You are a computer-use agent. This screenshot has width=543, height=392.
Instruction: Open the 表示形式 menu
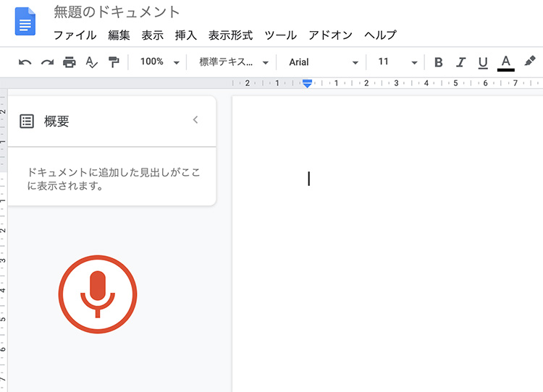[x=231, y=35]
